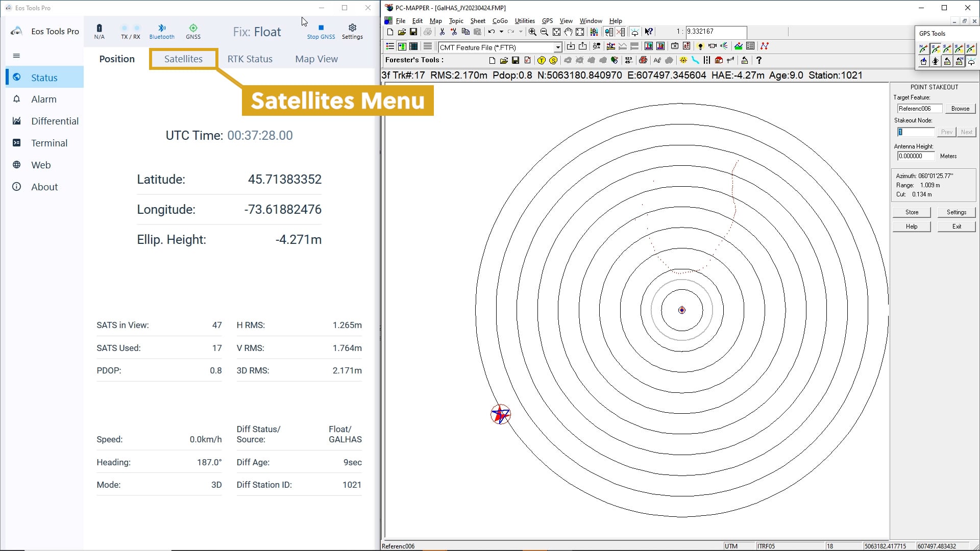Click the Zoom Out magnifier
This screenshot has height=551, width=980.
point(544,32)
